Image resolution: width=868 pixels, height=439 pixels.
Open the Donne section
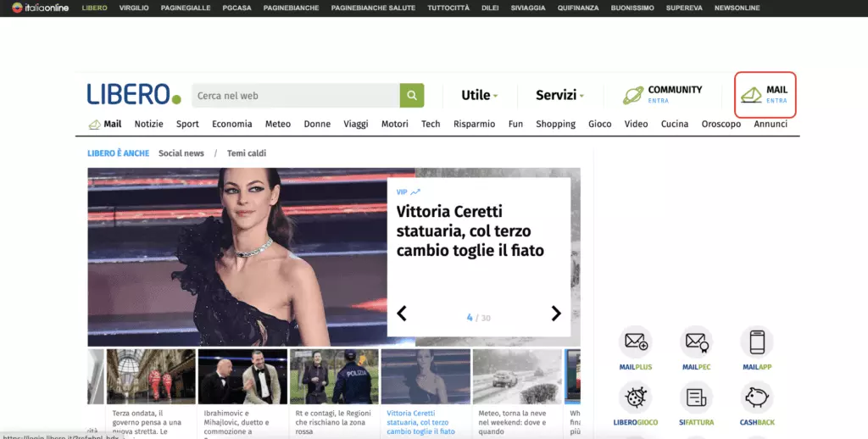tap(317, 124)
